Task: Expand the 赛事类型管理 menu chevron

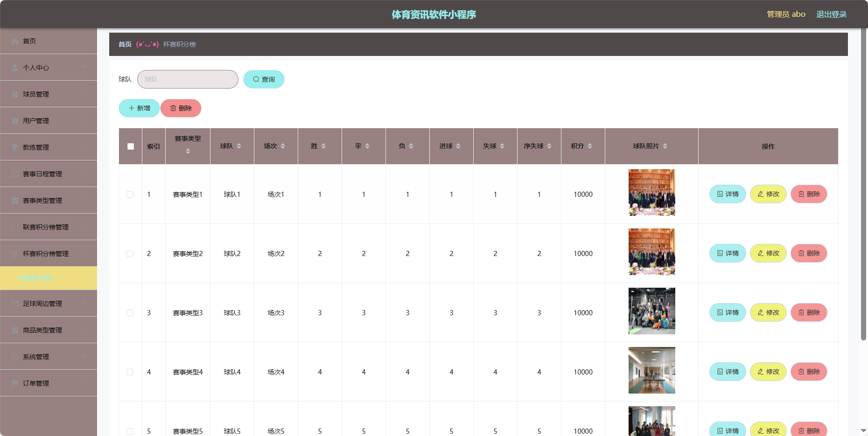Action: pyautogui.click(x=85, y=200)
